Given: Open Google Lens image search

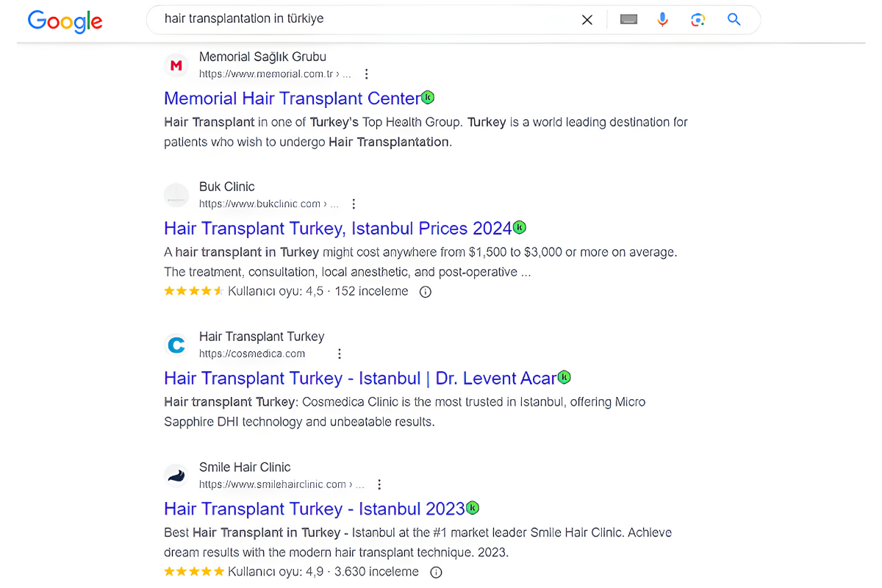Looking at the screenshot, I should [x=698, y=20].
